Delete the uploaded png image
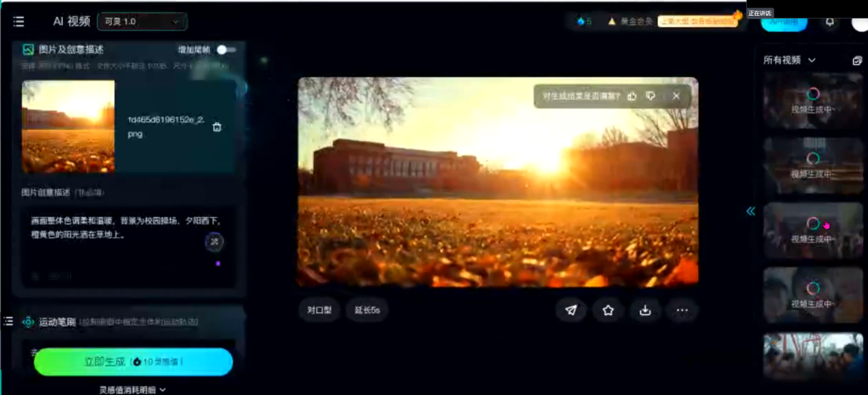This screenshot has width=868, height=395. (x=217, y=127)
